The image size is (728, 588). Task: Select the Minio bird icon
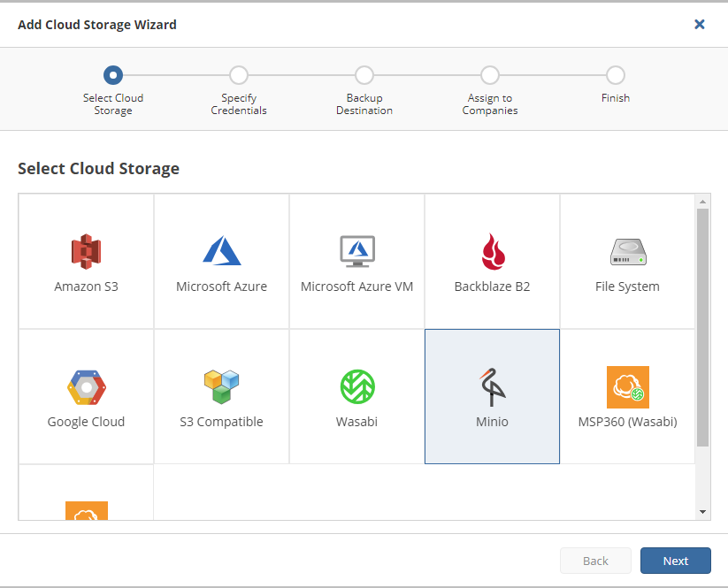(x=493, y=387)
